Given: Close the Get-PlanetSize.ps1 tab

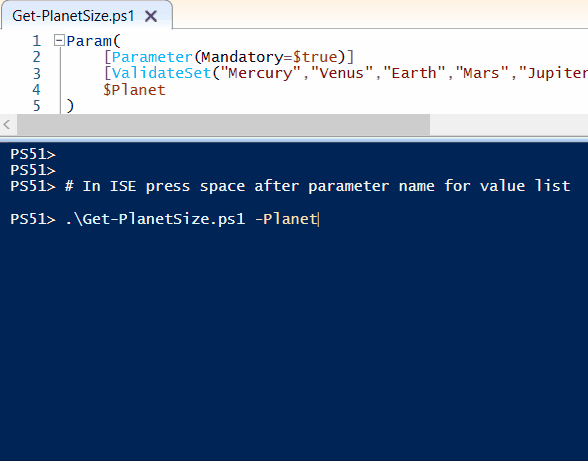Looking at the screenshot, I should click(x=151, y=16).
